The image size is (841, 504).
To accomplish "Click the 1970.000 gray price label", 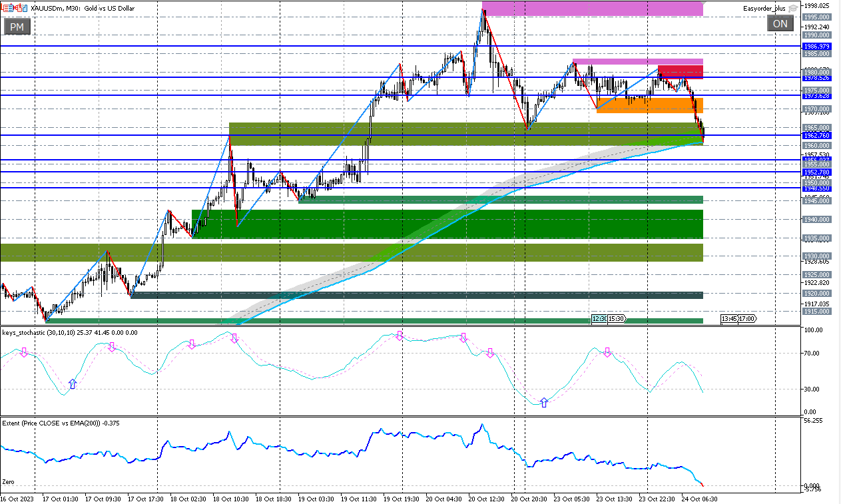I will pos(816,109).
